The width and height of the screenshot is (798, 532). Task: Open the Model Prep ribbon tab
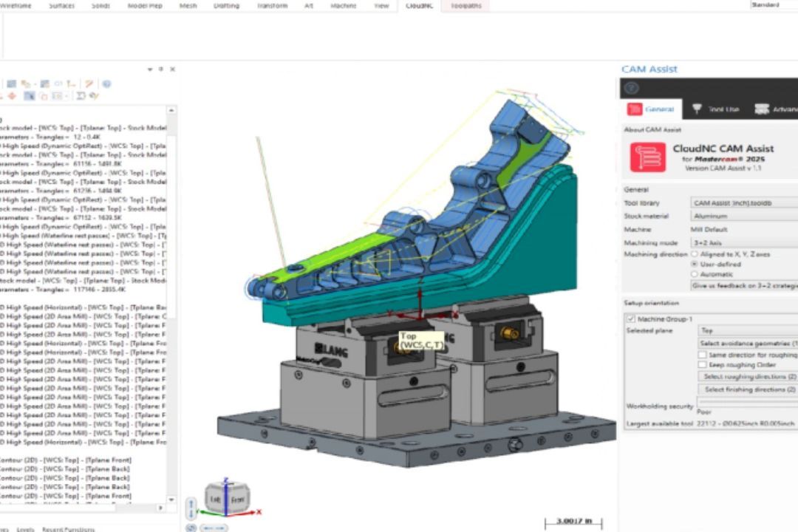(145, 6)
